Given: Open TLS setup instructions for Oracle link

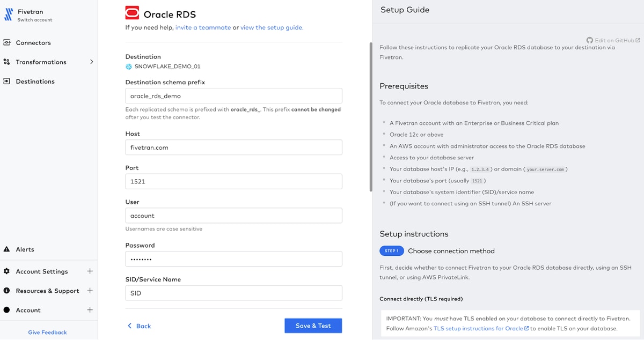Looking at the screenshot, I should coord(478,328).
